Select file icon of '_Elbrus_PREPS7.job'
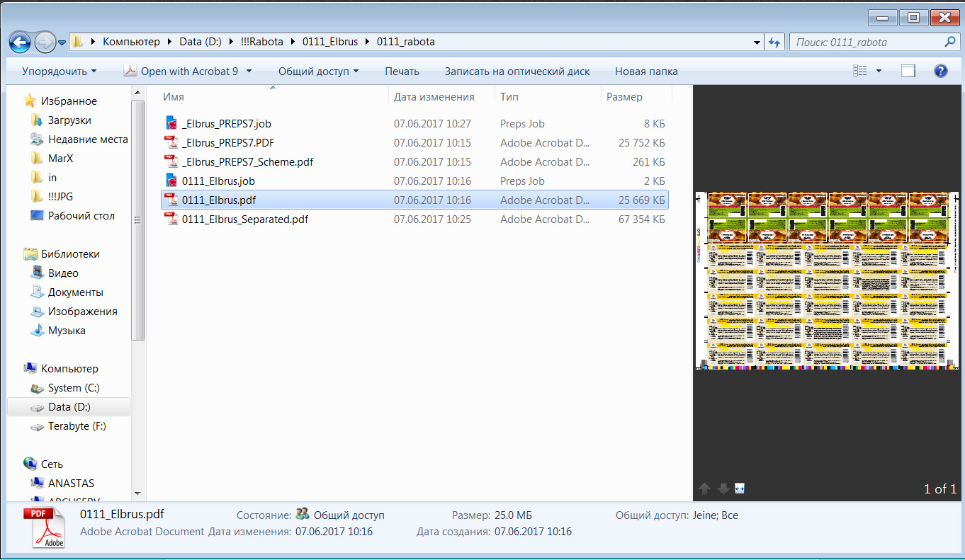 point(171,124)
